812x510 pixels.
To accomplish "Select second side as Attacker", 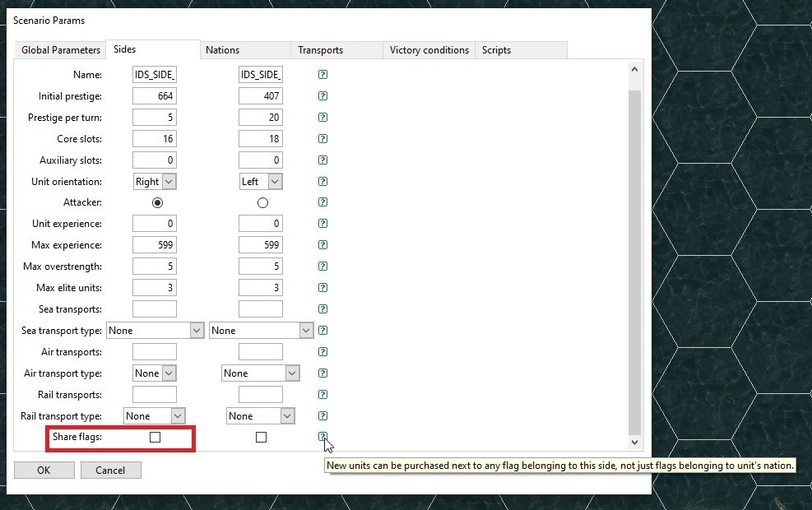I will (262, 203).
